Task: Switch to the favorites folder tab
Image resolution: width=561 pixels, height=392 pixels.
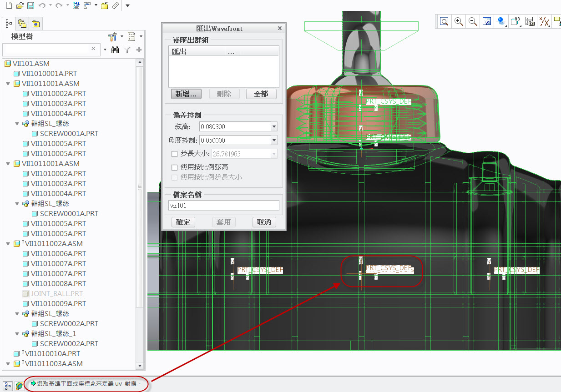Action: [35, 24]
